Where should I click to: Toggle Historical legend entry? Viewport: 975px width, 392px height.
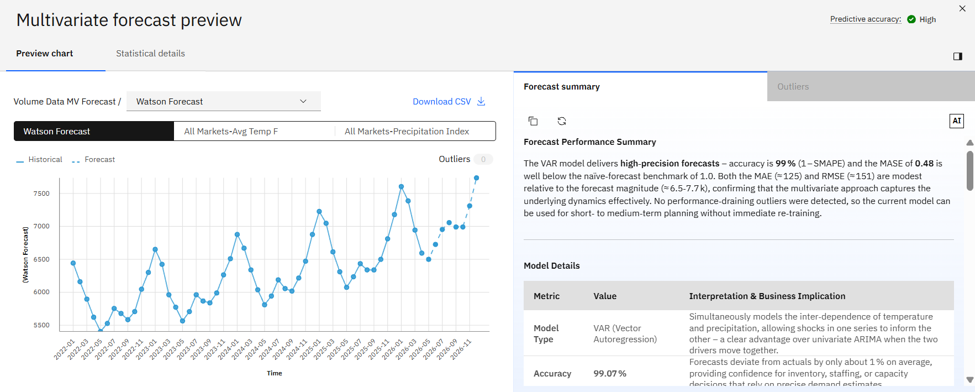click(39, 159)
